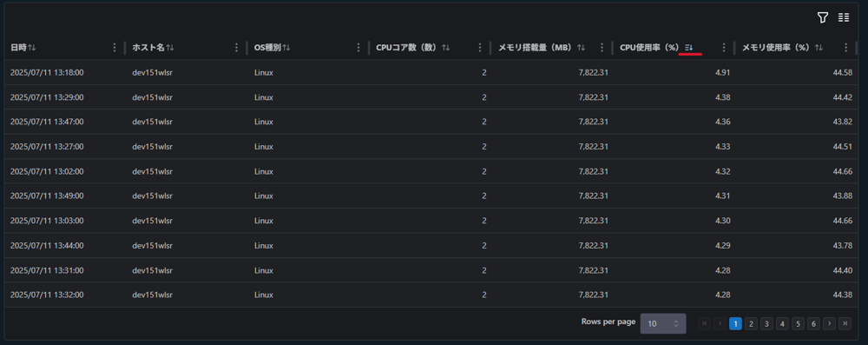Sort by OS種別 column arrows
Screen dimensions: 868x345
point(286,48)
